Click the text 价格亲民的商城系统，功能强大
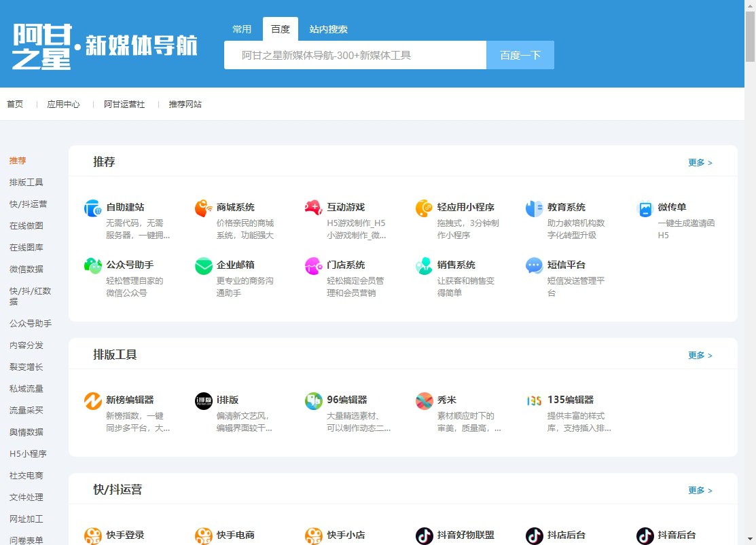 245,229
